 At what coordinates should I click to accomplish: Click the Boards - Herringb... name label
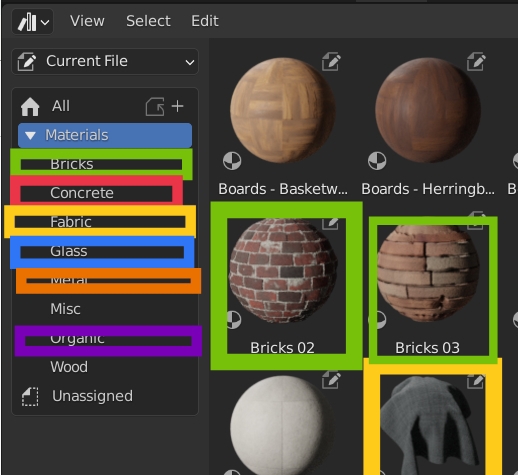pyautogui.click(x=428, y=189)
